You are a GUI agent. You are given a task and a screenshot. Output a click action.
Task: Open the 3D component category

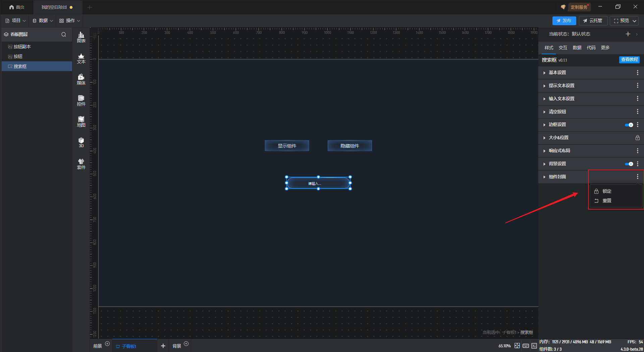pos(81,142)
